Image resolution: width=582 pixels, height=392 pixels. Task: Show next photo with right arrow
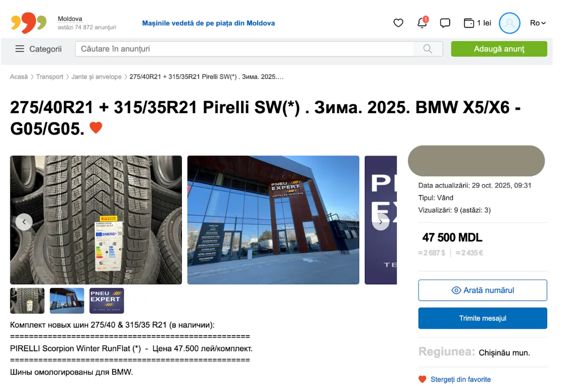tap(380, 222)
